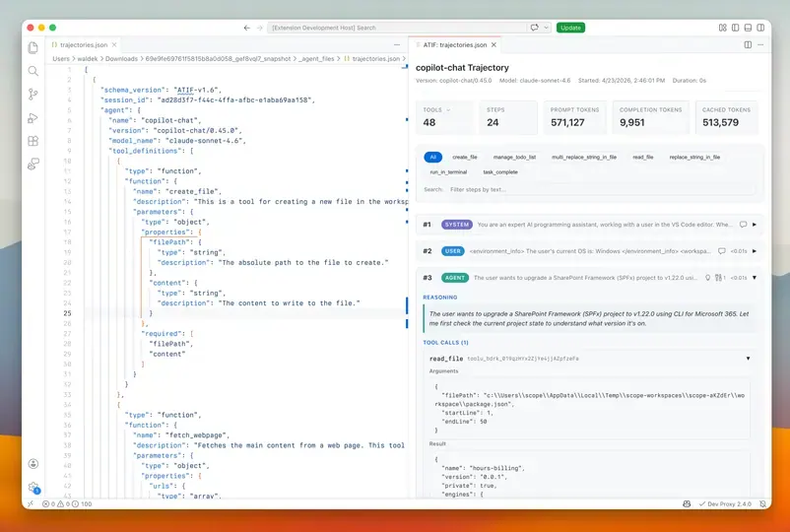The width and height of the screenshot is (790, 532).
Task: Click _agent_files in the breadcrumb
Action: 316,59
